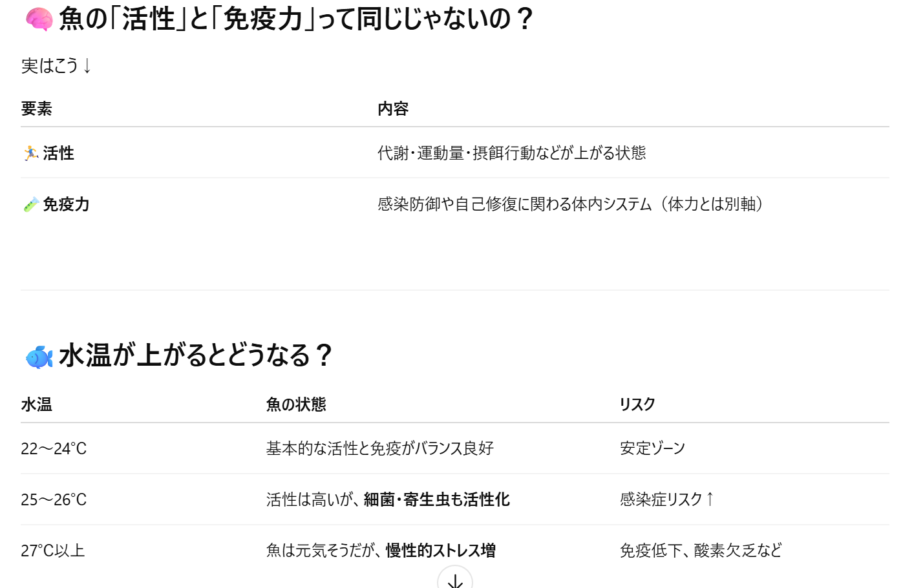The width and height of the screenshot is (903, 588).
Task: Click the リスク column header
Action: (637, 404)
